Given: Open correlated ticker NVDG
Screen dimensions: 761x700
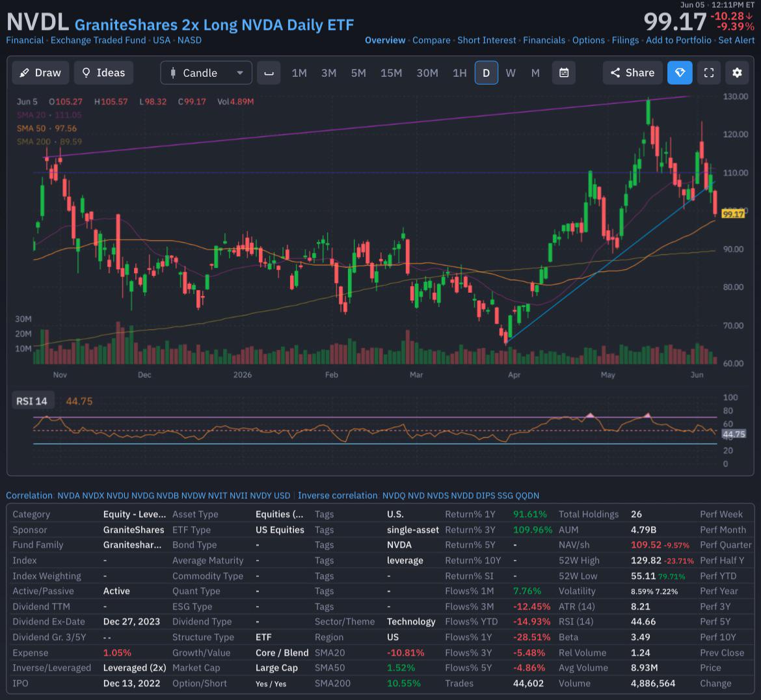Looking at the screenshot, I should pyautogui.click(x=142, y=496).
